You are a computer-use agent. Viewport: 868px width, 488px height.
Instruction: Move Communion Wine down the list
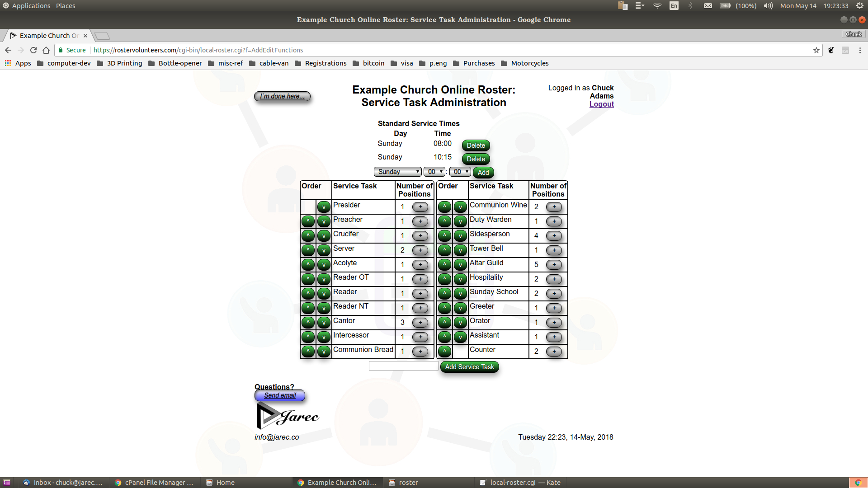(x=461, y=207)
